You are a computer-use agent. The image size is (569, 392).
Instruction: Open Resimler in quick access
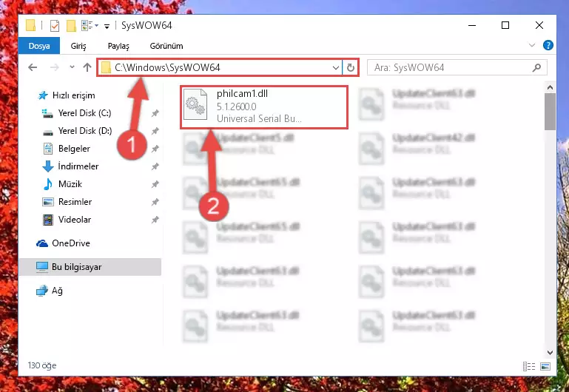(67, 202)
